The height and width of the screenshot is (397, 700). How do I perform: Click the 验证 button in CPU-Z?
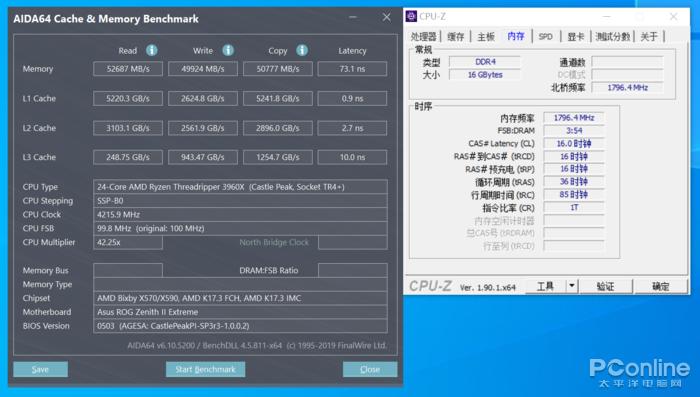pyautogui.click(x=605, y=286)
